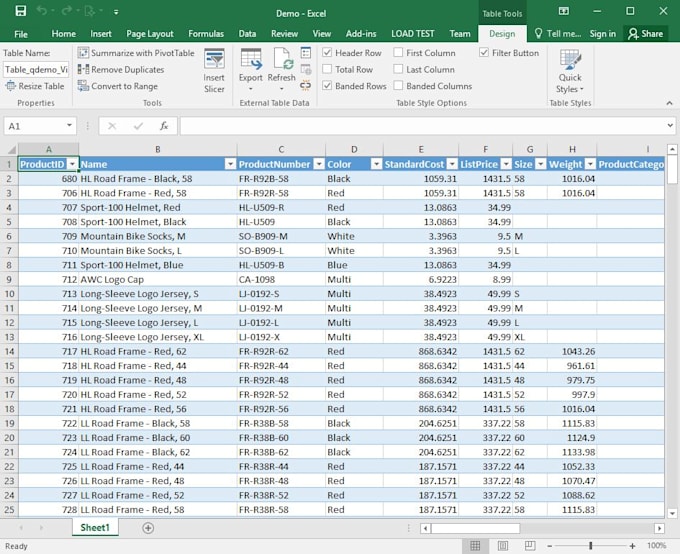Open the Export table menu
This screenshot has height=554, width=680.
251,71
